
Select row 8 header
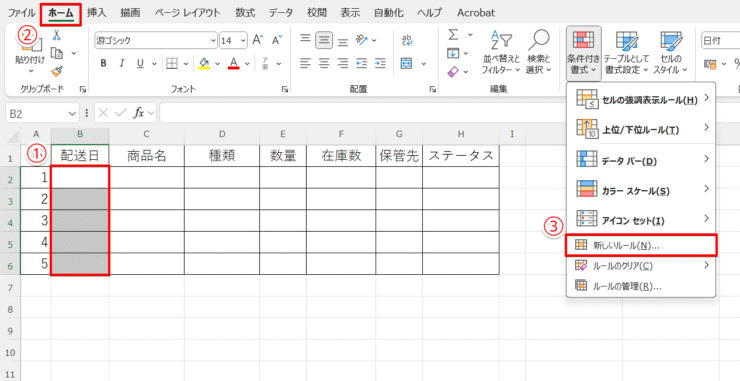tap(10, 309)
